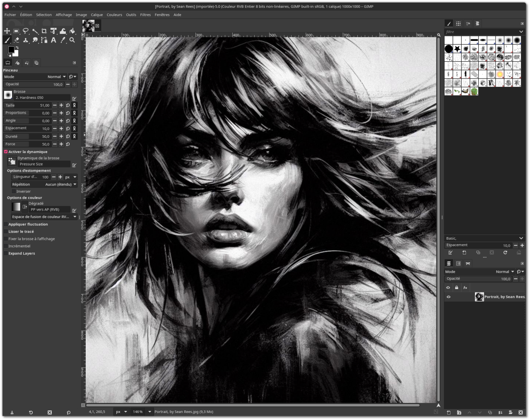Image resolution: width=530 pixels, height=420 pixels.
Task: Select the Text tool
Action: 53,40
